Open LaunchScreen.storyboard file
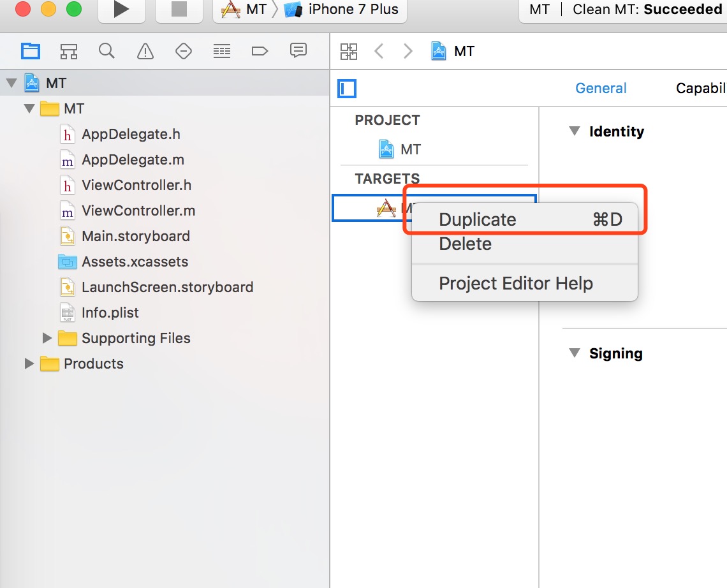727x588 pixels. [x=167, y=288]
